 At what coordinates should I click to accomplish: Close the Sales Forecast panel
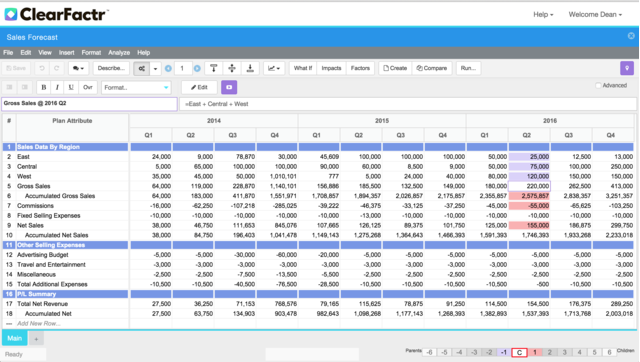[x=631, y=36]
